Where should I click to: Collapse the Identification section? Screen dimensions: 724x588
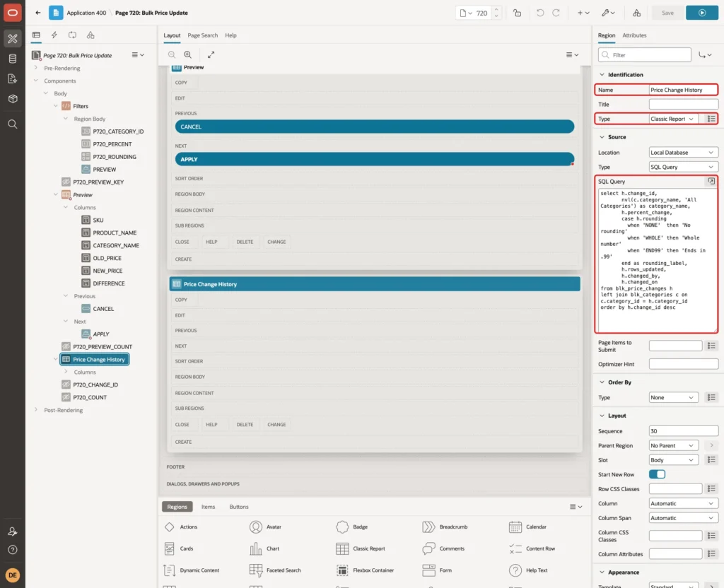coord(602,75)
